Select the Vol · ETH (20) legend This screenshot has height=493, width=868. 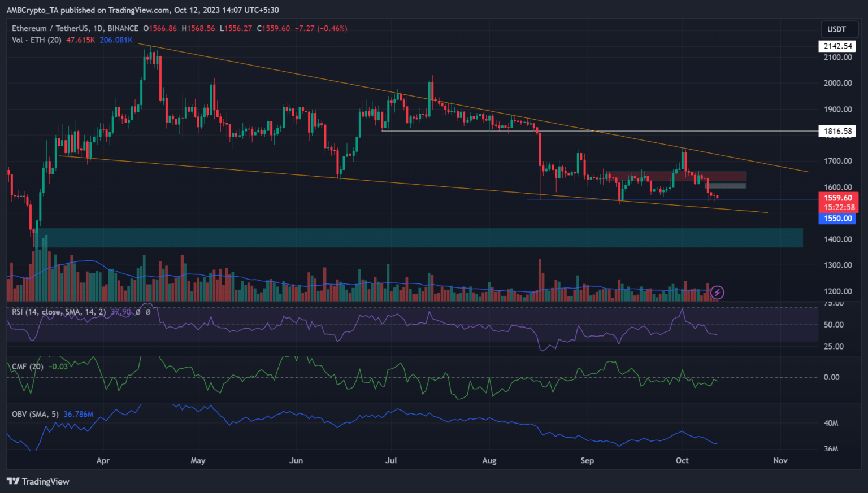click(36, 40)
